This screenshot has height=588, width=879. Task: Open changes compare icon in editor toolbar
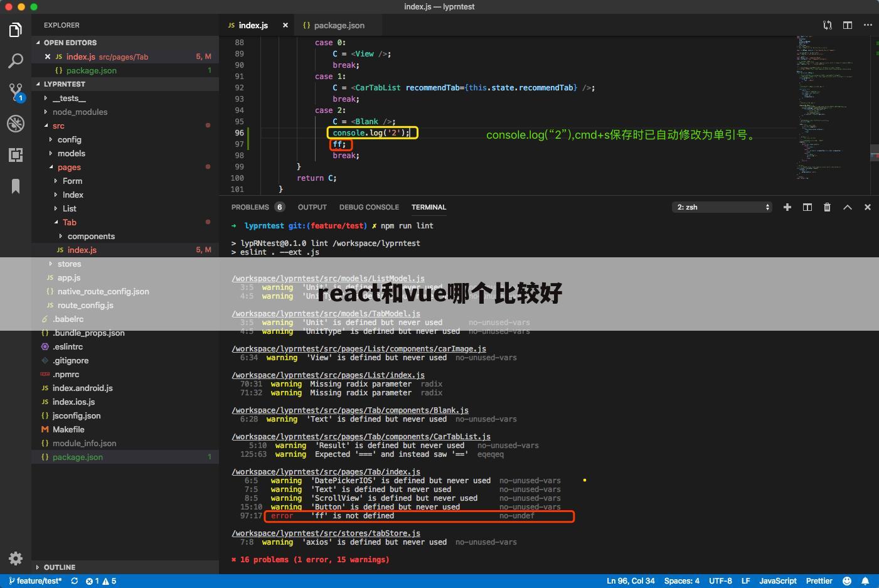(x=828, y=25)
